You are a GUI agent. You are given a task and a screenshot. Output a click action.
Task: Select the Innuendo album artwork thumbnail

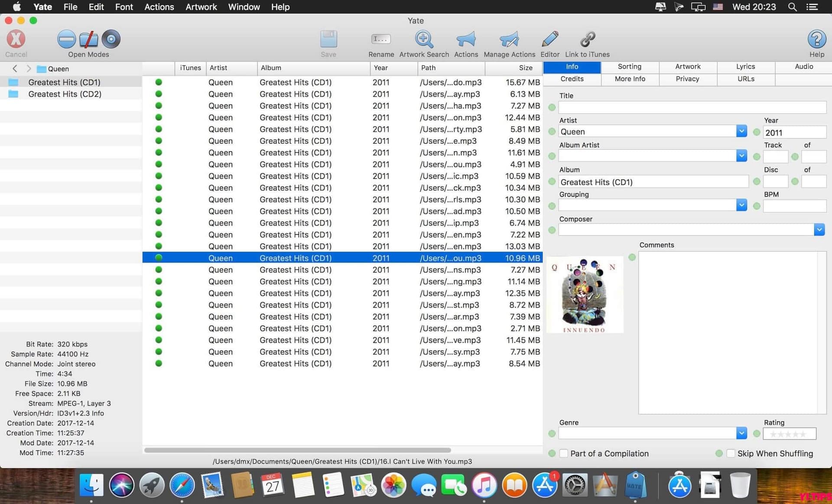[585, 295]
